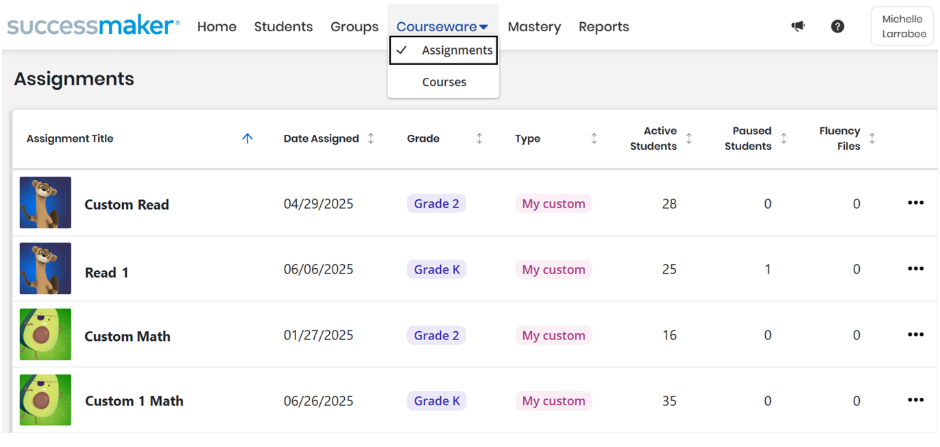Open the help question mark icon
Image resolution: width=940 pixels, height=447 pixels.
click(x=837, y=26)
